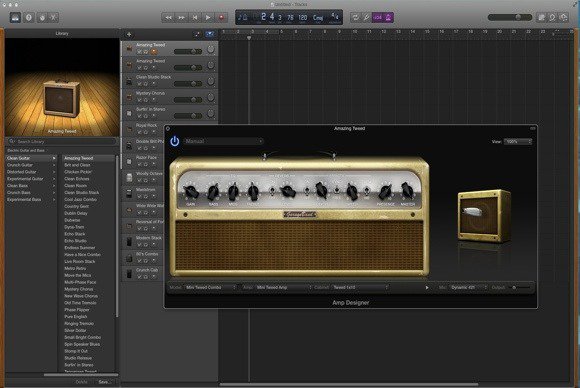Toggle the purple metronome button
This screenshot has width=580, height=388.
(388, 17)
